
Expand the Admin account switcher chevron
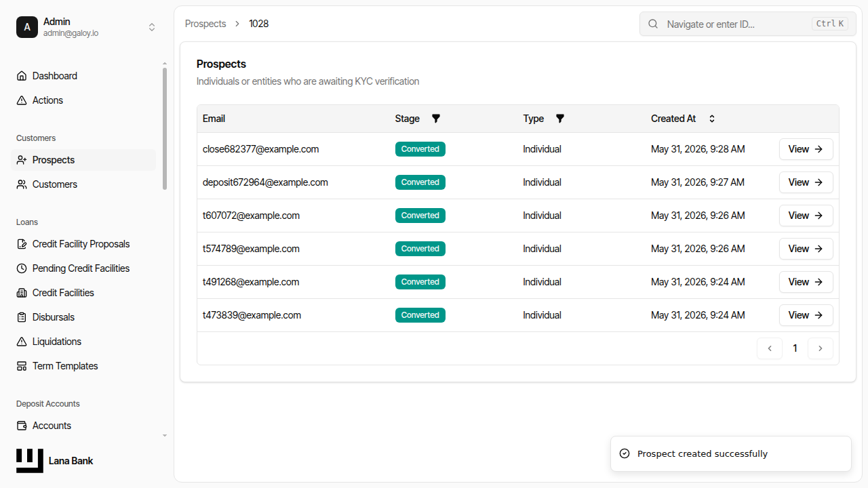tap(152, 27)
